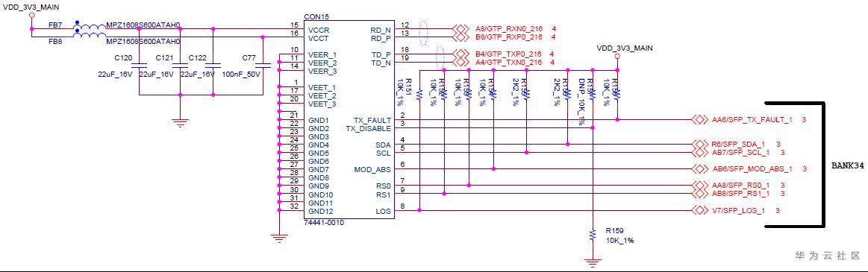Click the R159 designator text
868x272 pixels.
point(615,230)
